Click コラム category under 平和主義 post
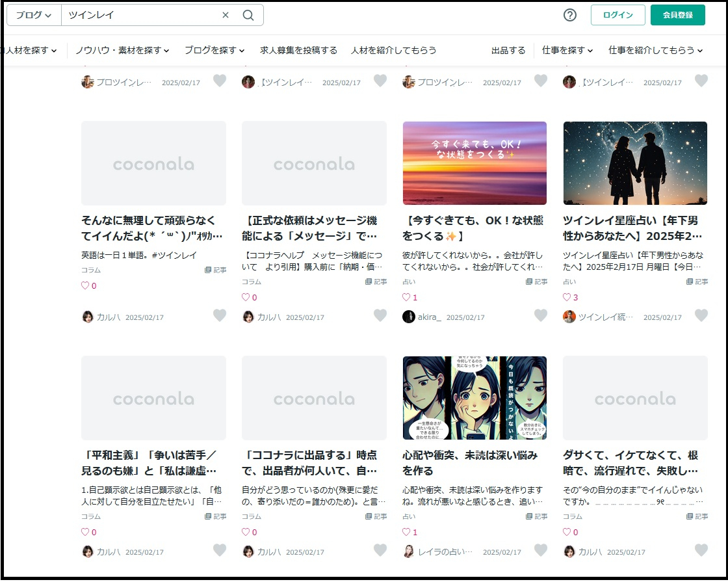The height and width of the screenshot is (582, 728). click(x=91, y=516)
